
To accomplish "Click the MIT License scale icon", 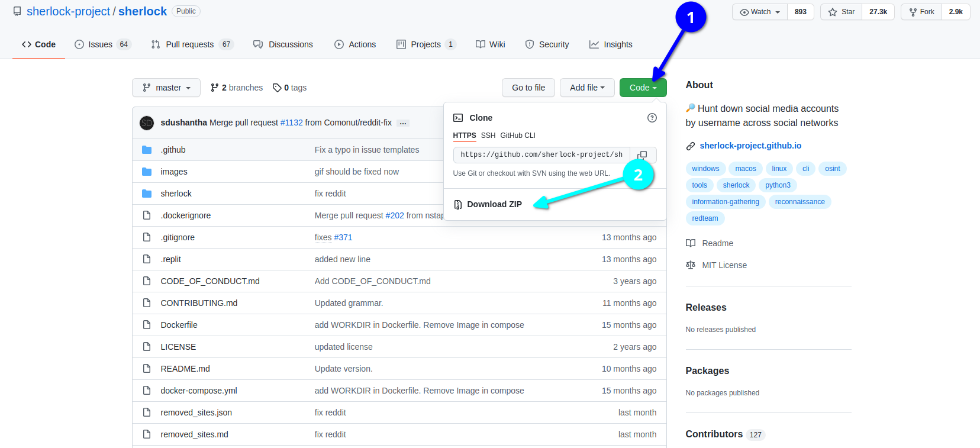I will click(691, 265).
